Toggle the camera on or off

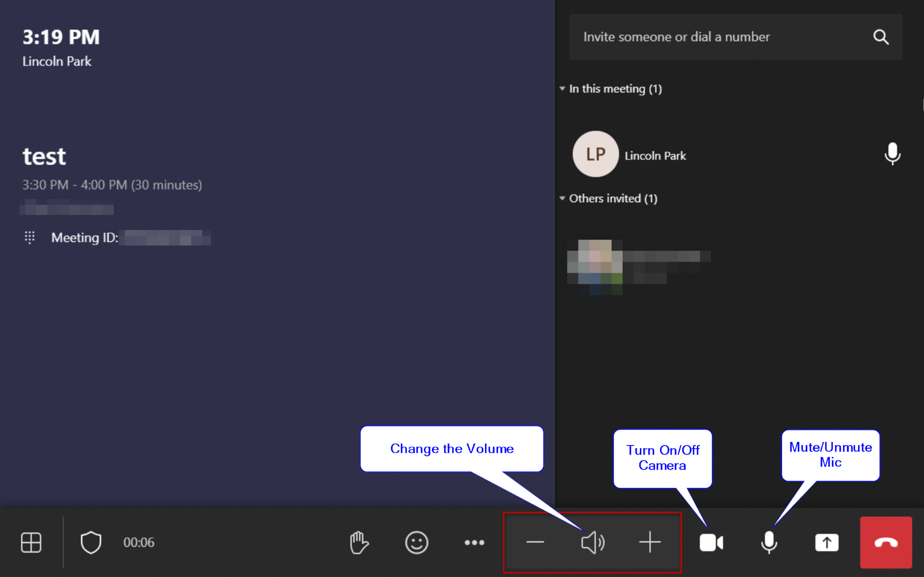711,542
